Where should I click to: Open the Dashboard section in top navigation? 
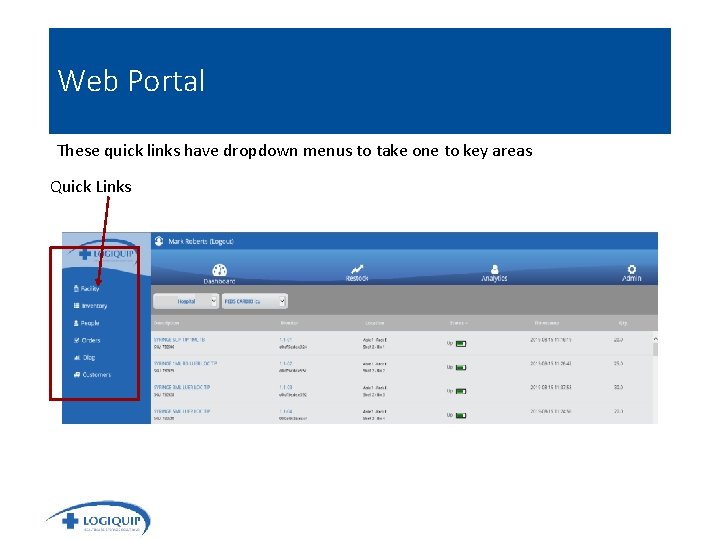tap(219, 274)
